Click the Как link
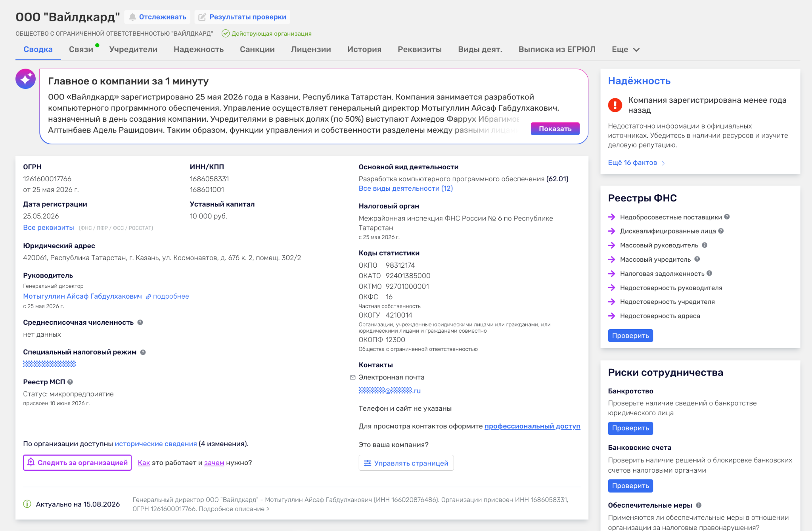Screen dimensions: 812x531 144,463
